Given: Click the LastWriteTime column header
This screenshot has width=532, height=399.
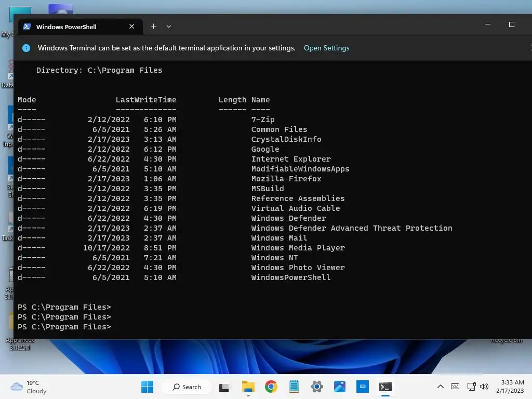Looking at the screenshot, I should [x=146, y=100].
